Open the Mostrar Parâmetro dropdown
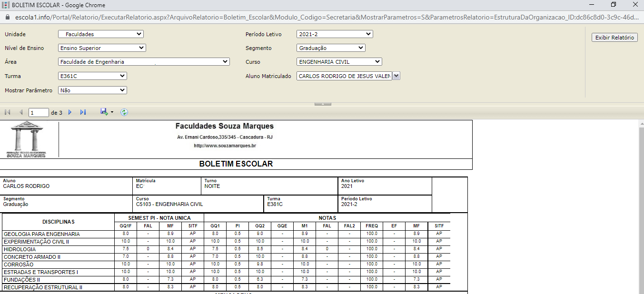Image resolution: width=644 pixels, height=294 pixels. 92,90
